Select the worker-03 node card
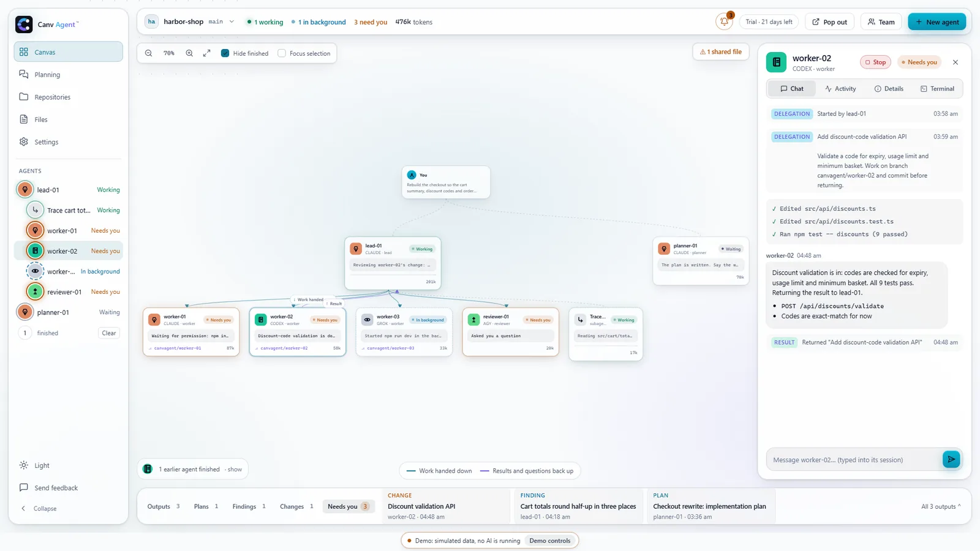This screenshot has height=551, width=980. point(404,332)
